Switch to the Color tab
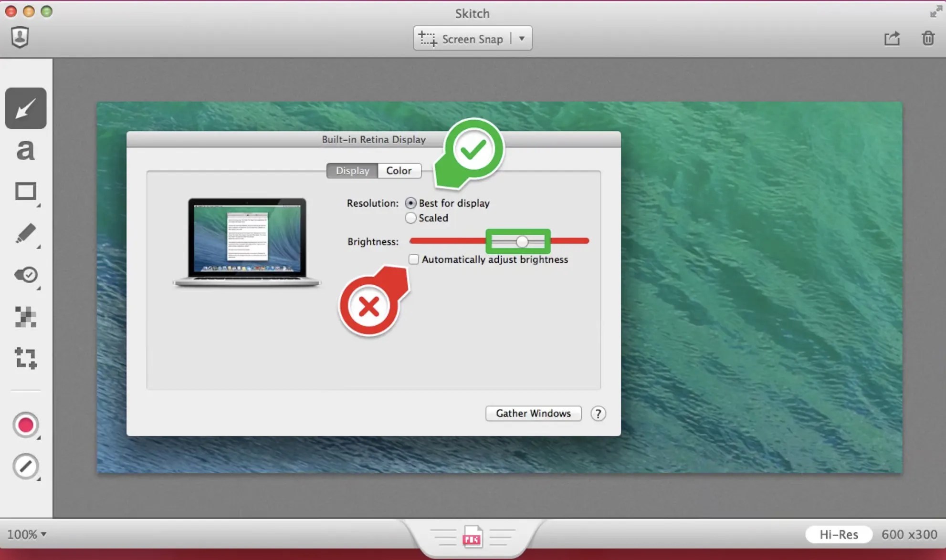The height and width of the screenshot is (560, 946). pos(399,170)
